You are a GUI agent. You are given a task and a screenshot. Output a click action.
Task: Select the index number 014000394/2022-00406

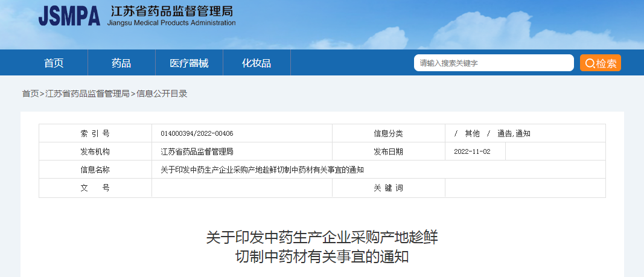(197, 133)
